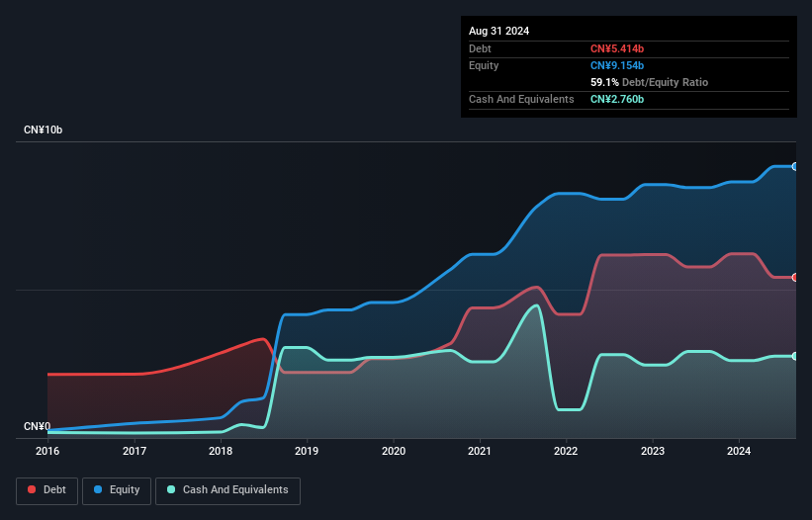Select the 2018 x-axis label
Screen dimensions: 812x520
(x=221, y=451)
